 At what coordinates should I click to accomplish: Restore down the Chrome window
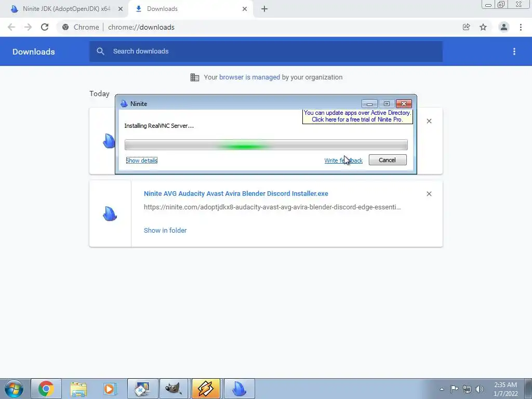501,4
